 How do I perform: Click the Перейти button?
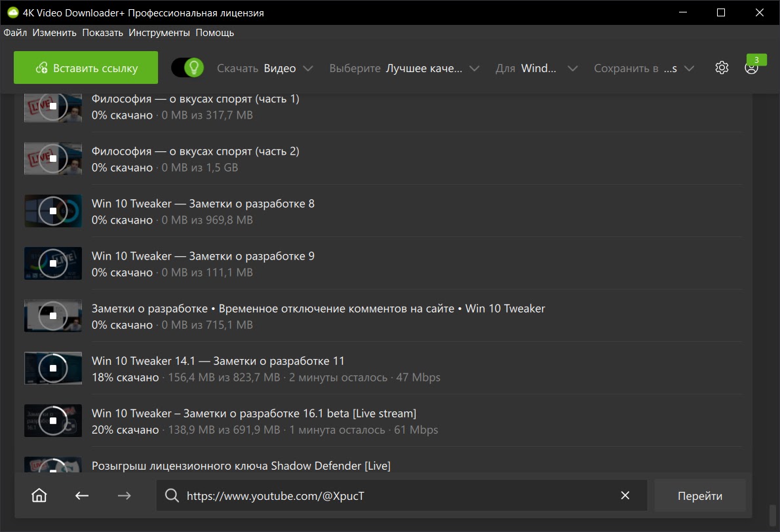coord(700,496)
